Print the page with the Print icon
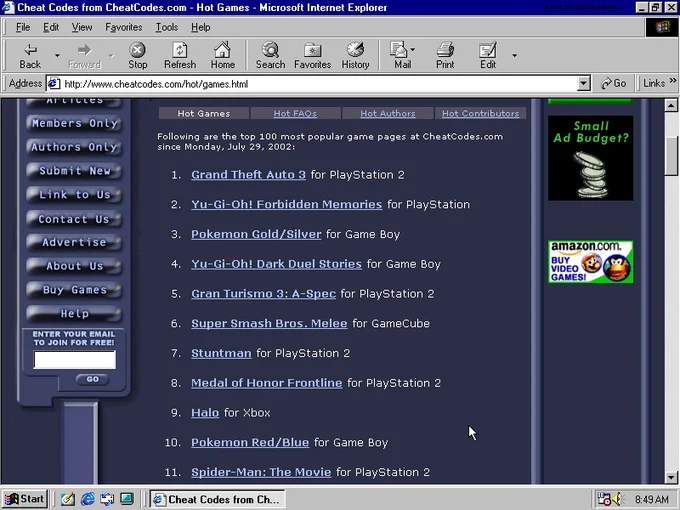680x510 pixels. 445,56
